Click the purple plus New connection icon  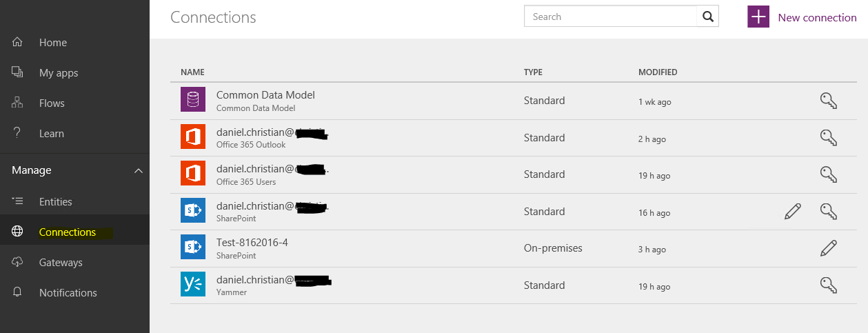(x=758, y=17)
